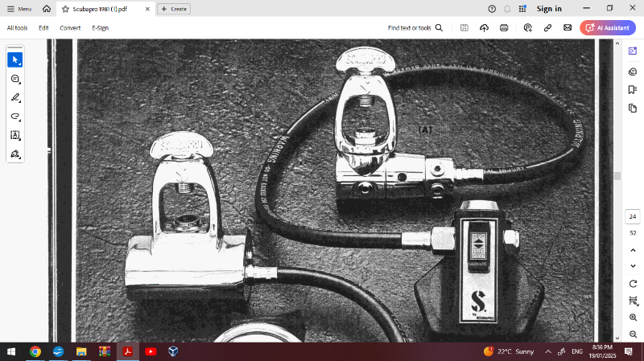The height and width of the screenshot is (361, 644).
Task: Toggle the Bookmarks panel in the right sidebar
Action: pos(632,89)
